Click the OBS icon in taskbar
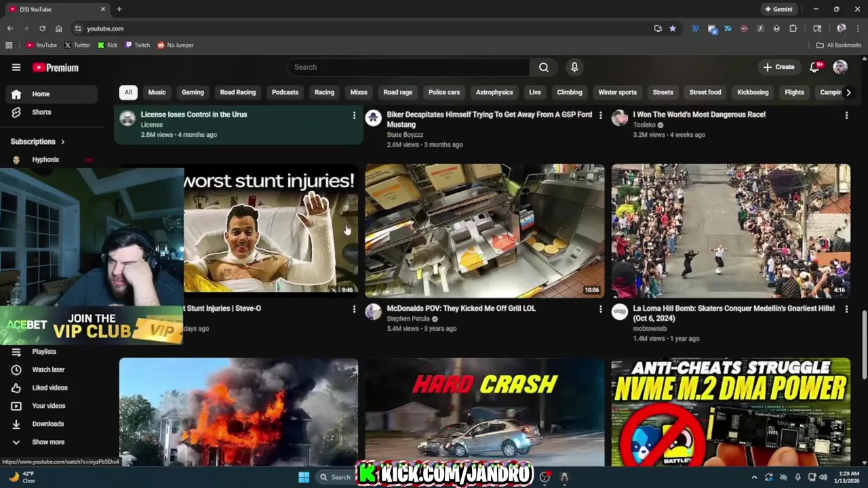This screenshot has height=488, width=868. pyautogui.click(x=545, y=477)
